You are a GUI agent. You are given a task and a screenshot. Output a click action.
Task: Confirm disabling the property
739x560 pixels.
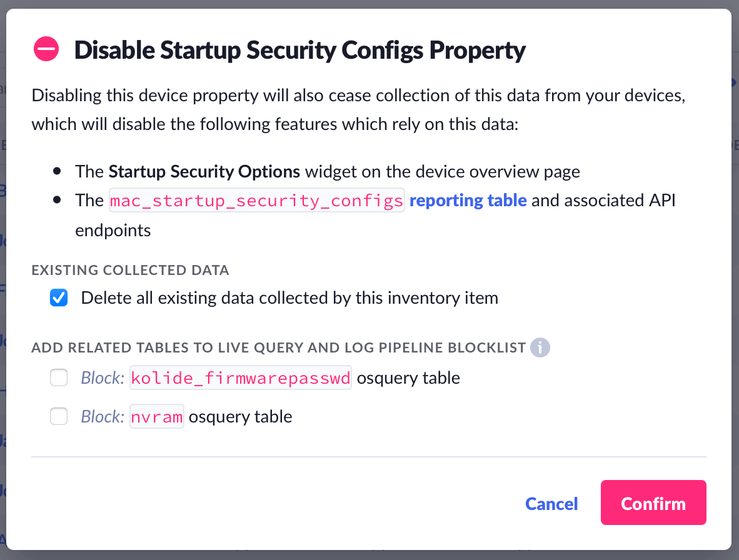[653, 502]
